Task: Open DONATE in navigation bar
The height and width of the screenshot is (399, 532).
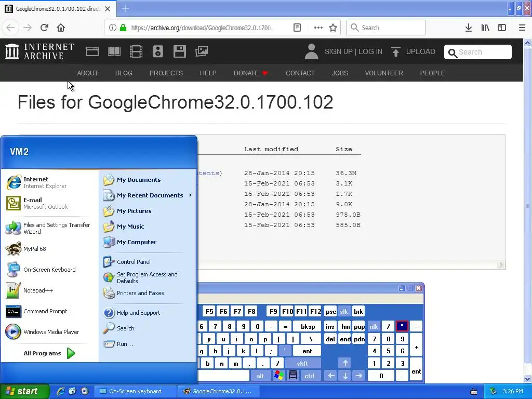Action: 251,73
